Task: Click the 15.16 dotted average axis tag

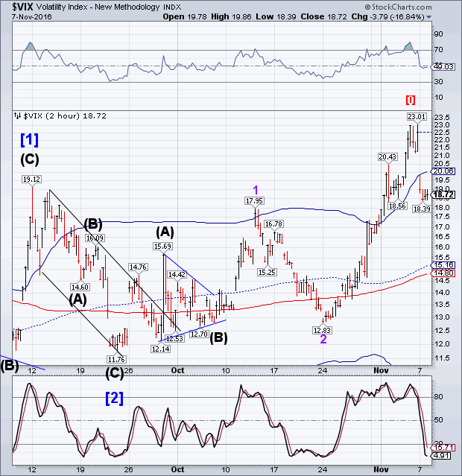Action: click(x=443, y=265)
